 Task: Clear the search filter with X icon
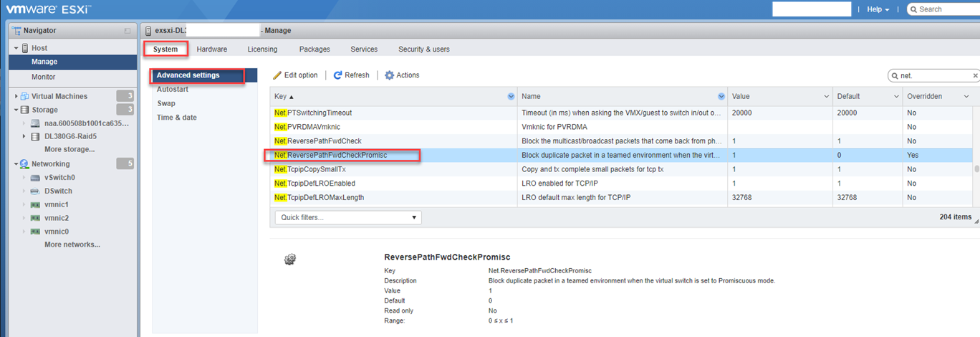tap(975, 75)
